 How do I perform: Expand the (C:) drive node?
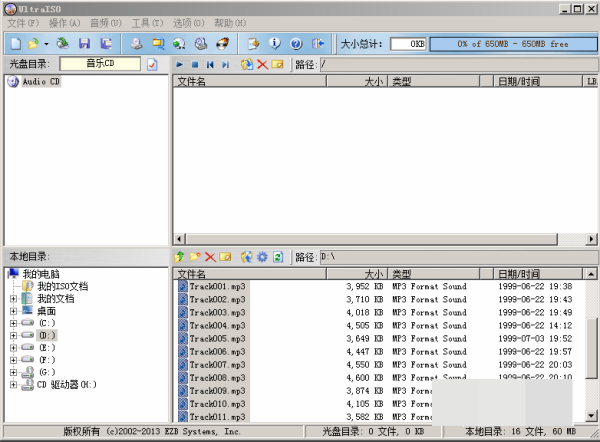[13, 323]
